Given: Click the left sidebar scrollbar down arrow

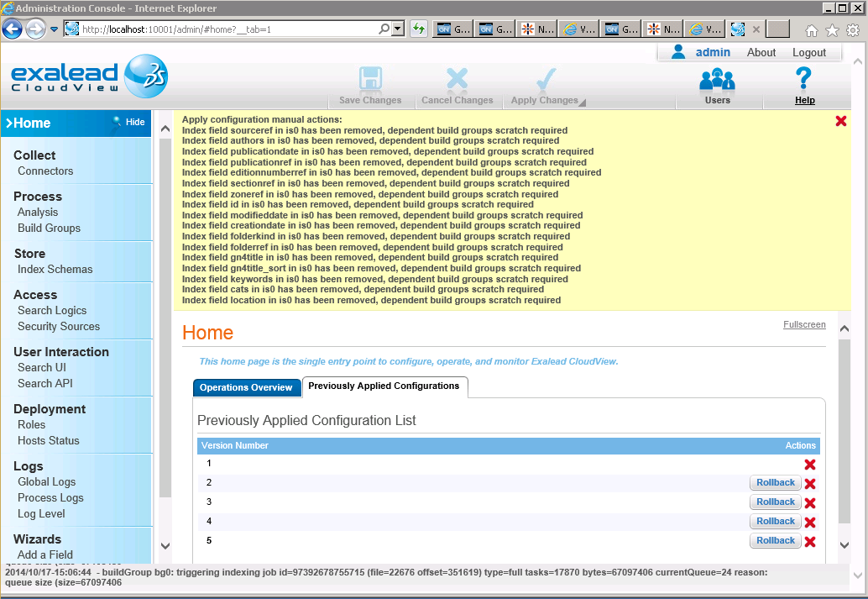Looking at the screenshot, I should click(165, 546).
